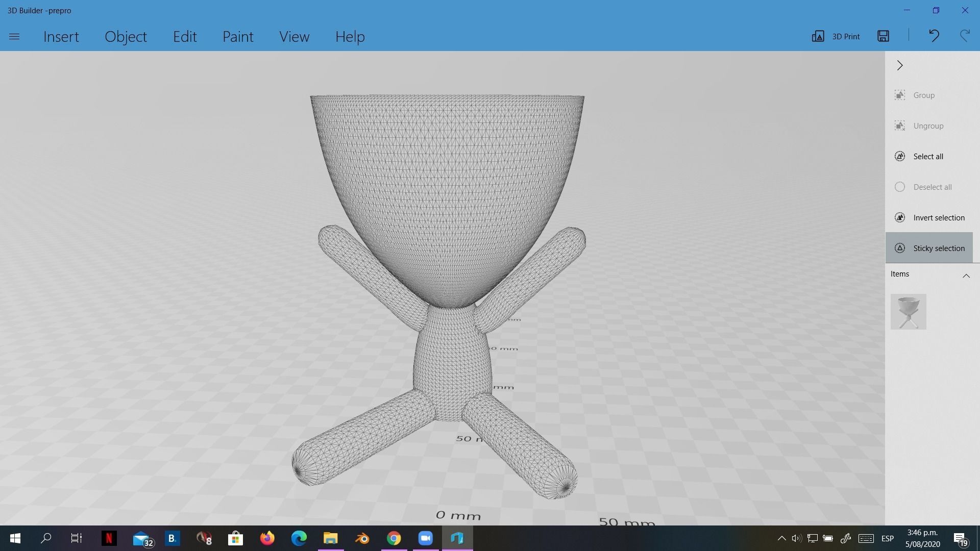This screenshot has width=980, height=551.
Task: Launch Firefox from the taskbar
Action: coord(267,538)
